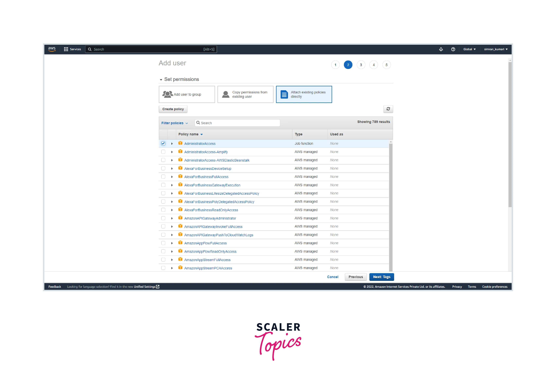Click the Copy permissions user silhouette icon
The width and height of the screenshot is (556, 392).
[x=226, y=94]
